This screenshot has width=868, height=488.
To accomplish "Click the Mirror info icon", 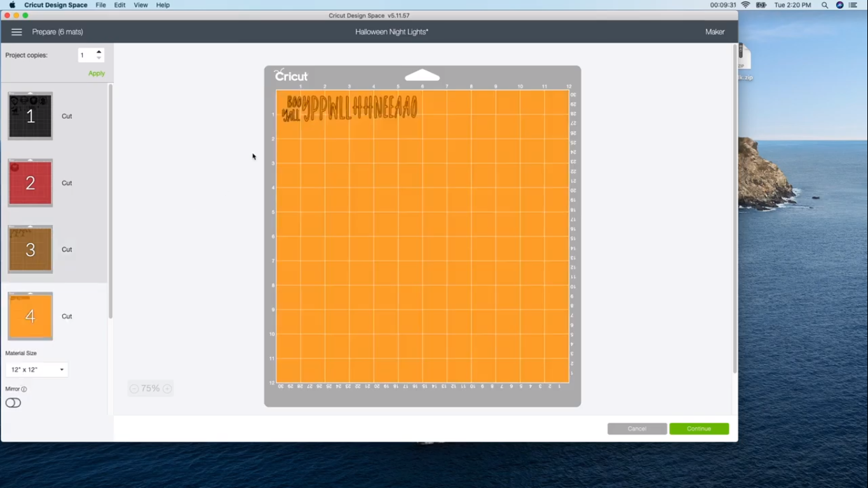I will (x=24, y=389).
